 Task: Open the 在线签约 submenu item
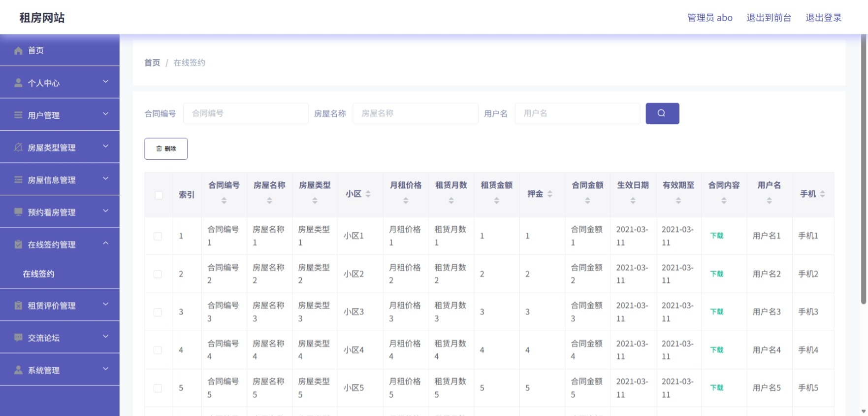pyautogui.click(x=60, y=274)
